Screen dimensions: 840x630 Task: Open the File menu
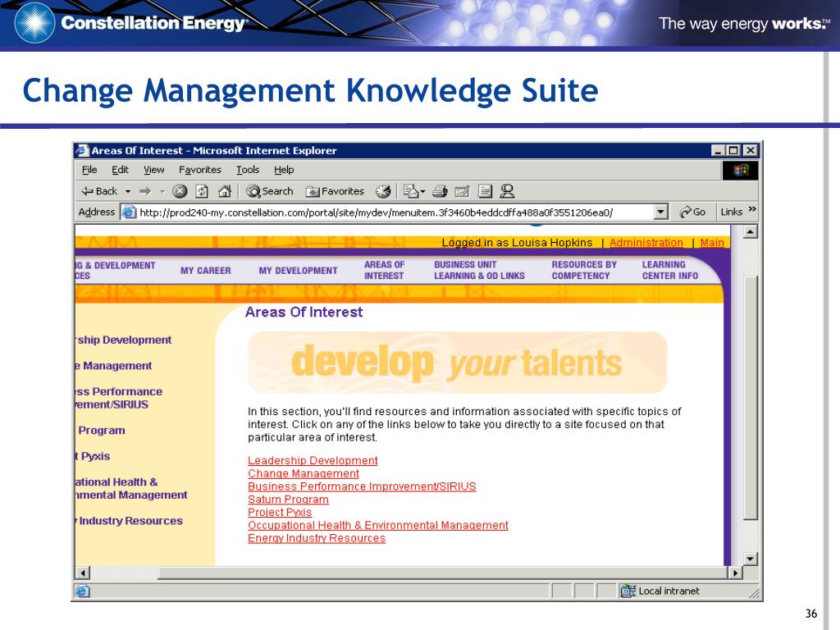click(89, 170)
